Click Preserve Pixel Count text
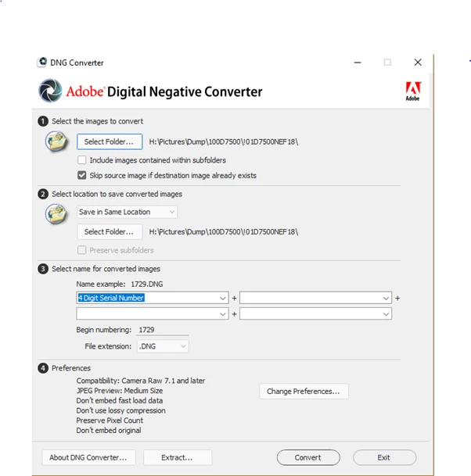 click(x=110, y=421)
